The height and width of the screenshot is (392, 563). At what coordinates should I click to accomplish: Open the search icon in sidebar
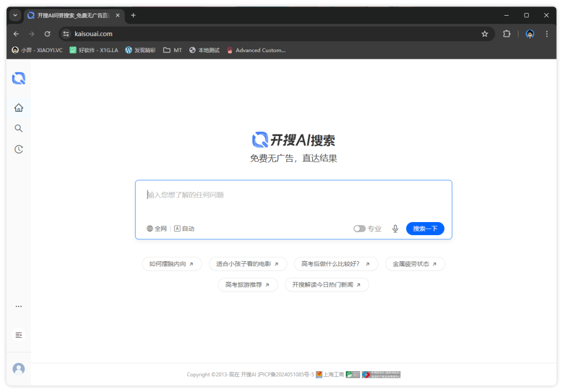19,129
